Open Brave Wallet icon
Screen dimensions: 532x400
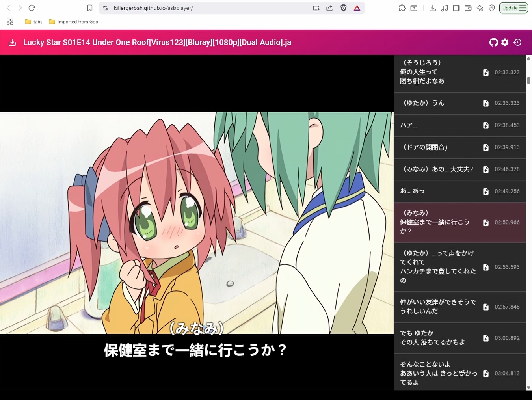468,8
